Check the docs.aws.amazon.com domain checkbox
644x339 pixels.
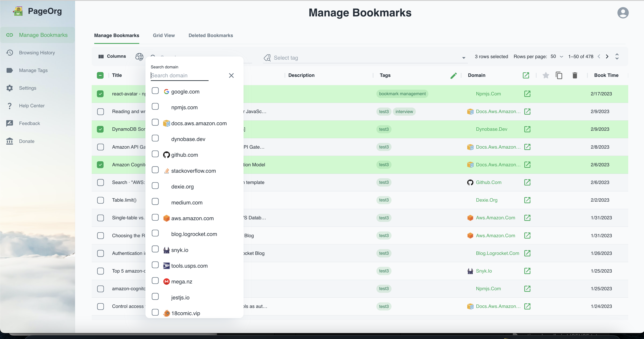coord(155,122)
